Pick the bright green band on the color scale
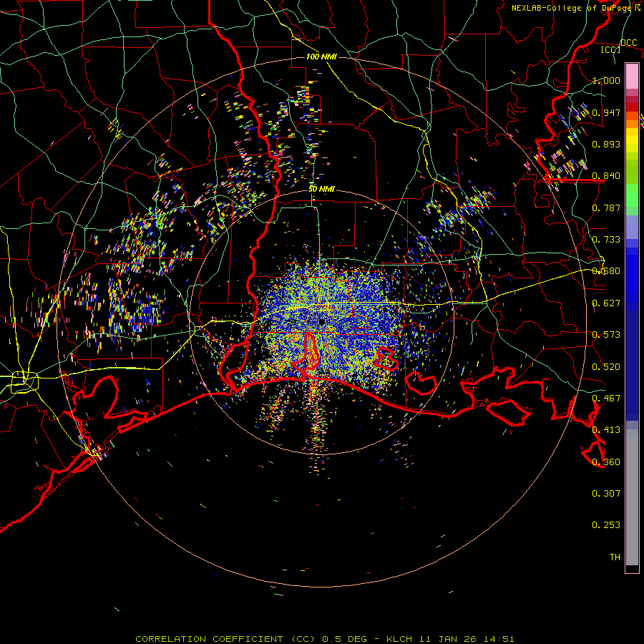Image resolution: width=644 pixels, height=644 pixels. coord(632,195)
